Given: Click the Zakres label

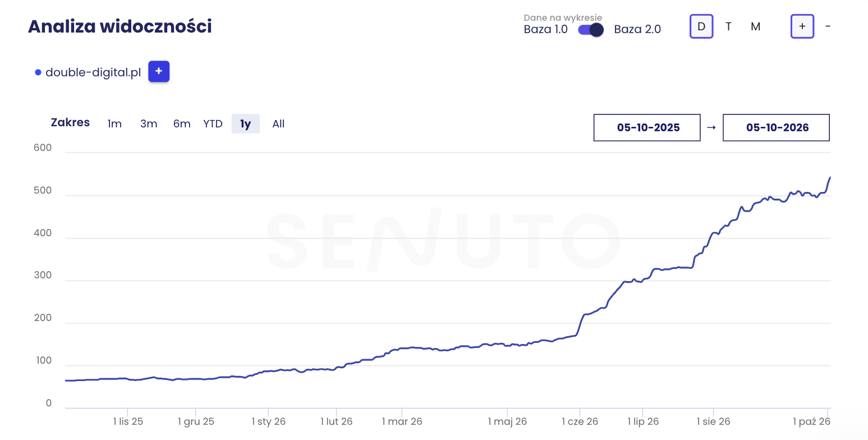Looking at the screenshot, I should [70, 123].
